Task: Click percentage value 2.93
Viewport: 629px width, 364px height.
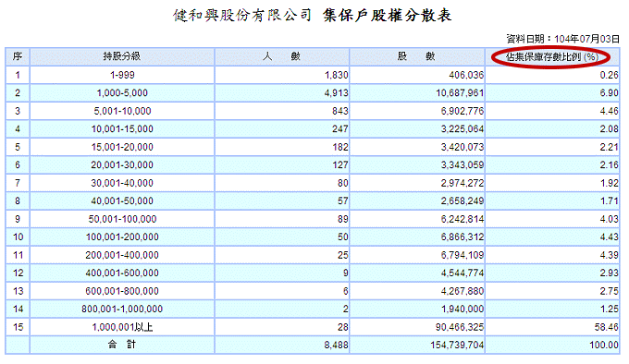Action: point(609,273)
